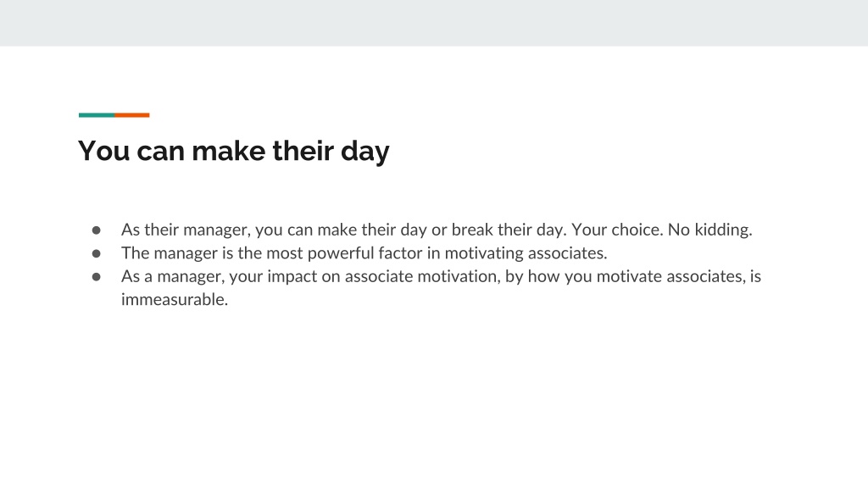Click the slide title 'You can make their day'
The height and width of the screenshot is (488, 868).
point(234,152)
